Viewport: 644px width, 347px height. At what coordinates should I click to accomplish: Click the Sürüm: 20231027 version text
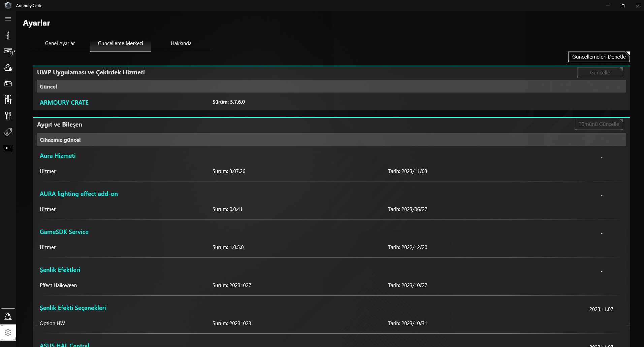coord(232,285)
